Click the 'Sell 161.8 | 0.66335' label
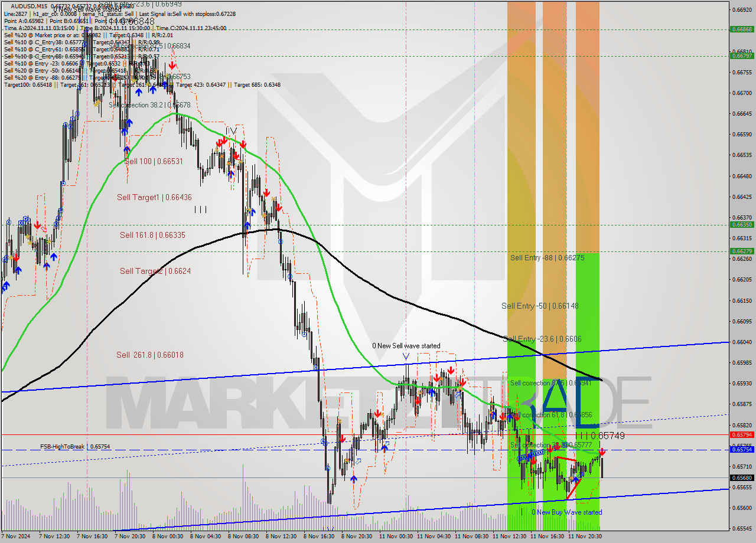756x543 pixels. (x=152, y=235)
